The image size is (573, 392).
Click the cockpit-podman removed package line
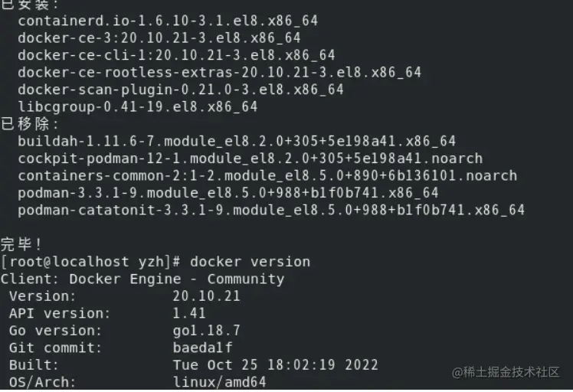[250, 158]
